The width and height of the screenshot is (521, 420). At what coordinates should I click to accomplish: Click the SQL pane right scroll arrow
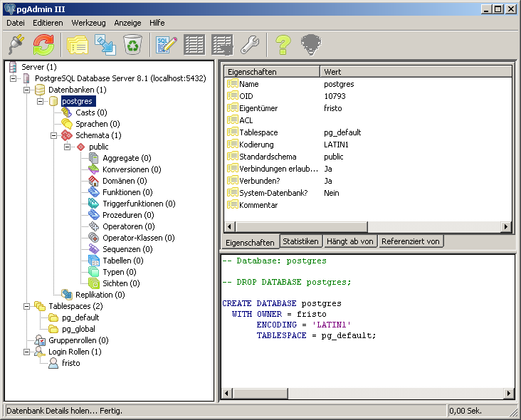tap(508, 394)
